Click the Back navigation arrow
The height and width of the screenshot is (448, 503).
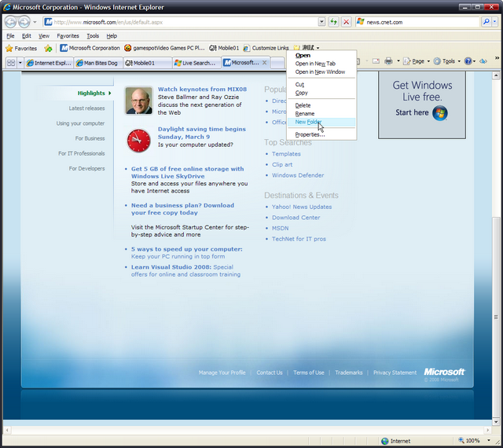click(10, 22)
